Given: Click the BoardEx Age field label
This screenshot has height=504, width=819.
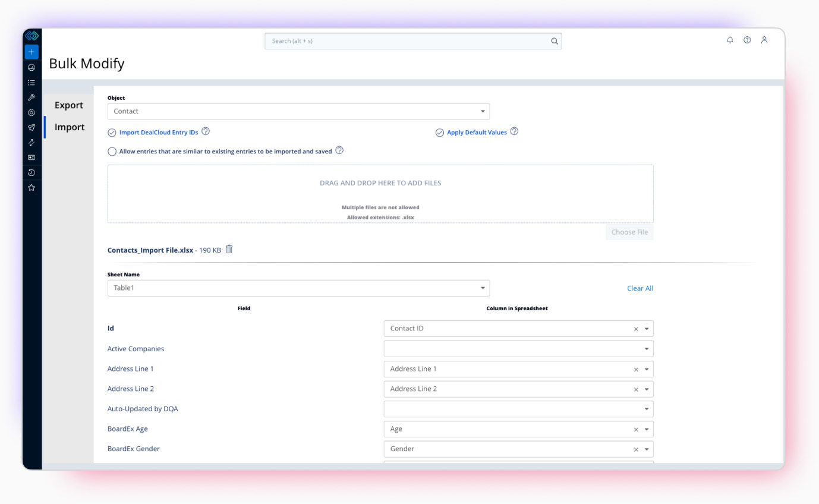Looking at the screenshot, I should (x=128, y=429).
